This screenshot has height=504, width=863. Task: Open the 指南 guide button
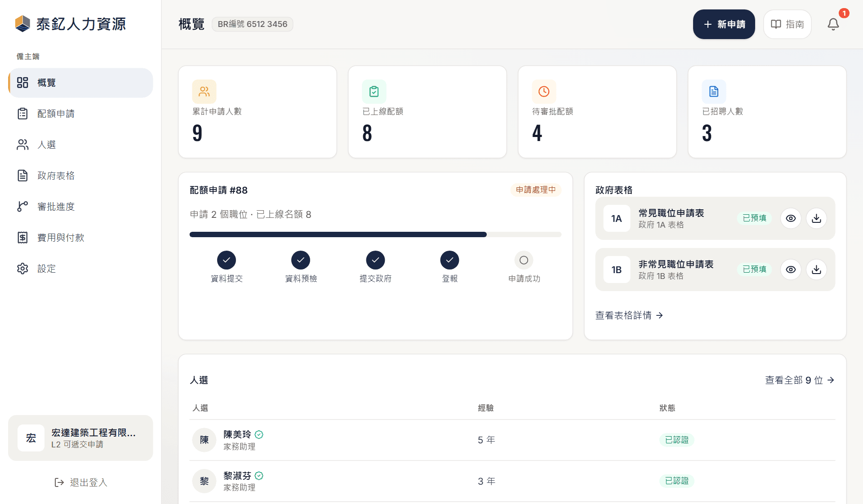pyautogui.click(x=787, y=24)
